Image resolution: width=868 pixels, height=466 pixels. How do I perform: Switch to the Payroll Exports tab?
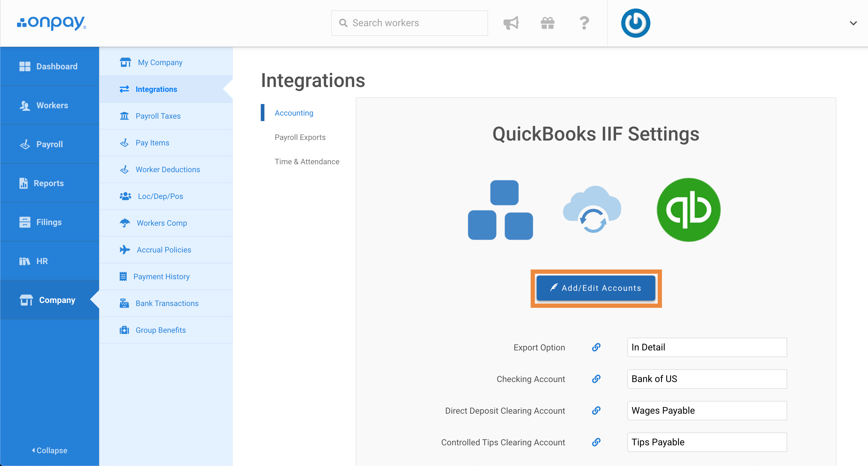(x=300, y=137)
